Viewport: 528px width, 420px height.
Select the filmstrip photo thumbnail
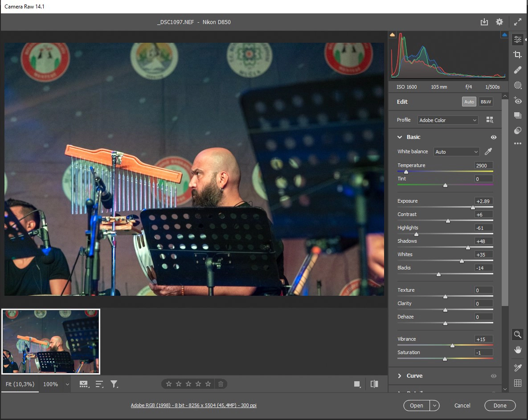[x=51, y=342]
